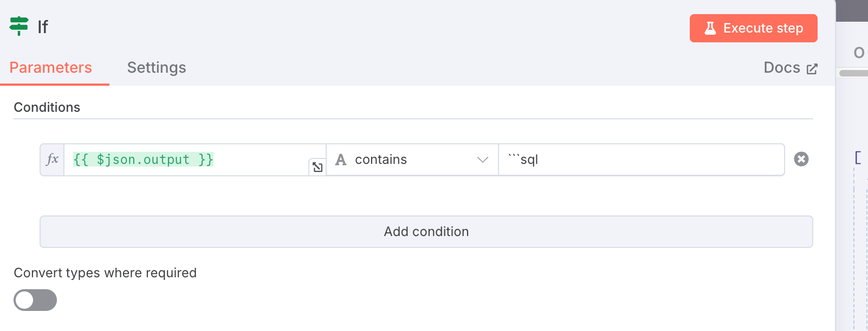The image size is (868, 331).
Task: Switch to the Settings tab
Action: [x=157, y=67]
